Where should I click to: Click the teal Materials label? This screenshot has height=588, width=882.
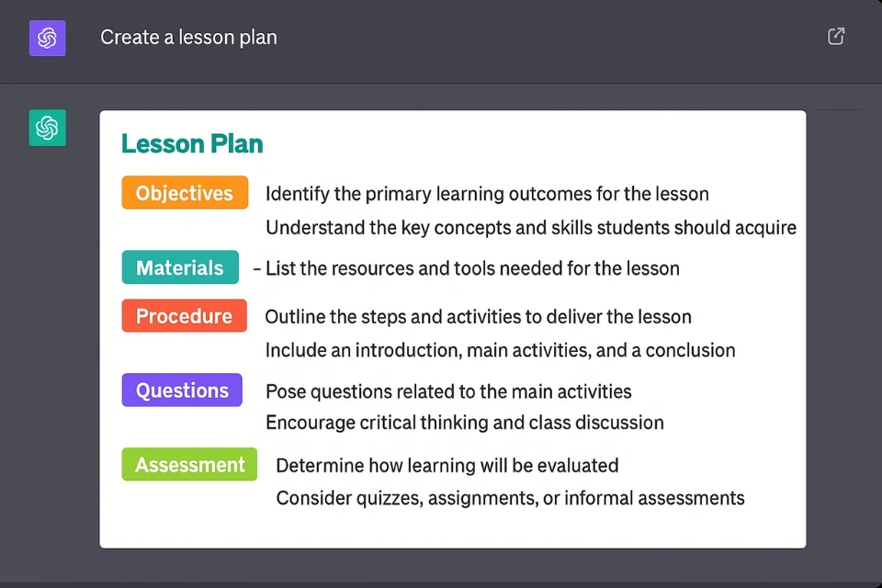180,267
